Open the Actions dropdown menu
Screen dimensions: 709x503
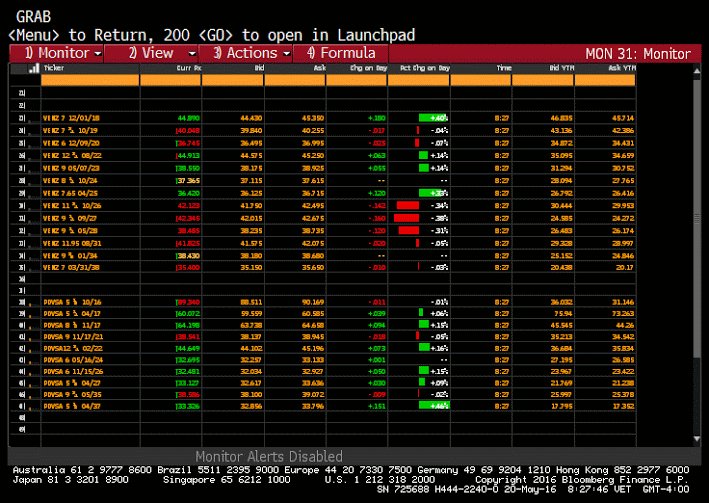(246, 53)
